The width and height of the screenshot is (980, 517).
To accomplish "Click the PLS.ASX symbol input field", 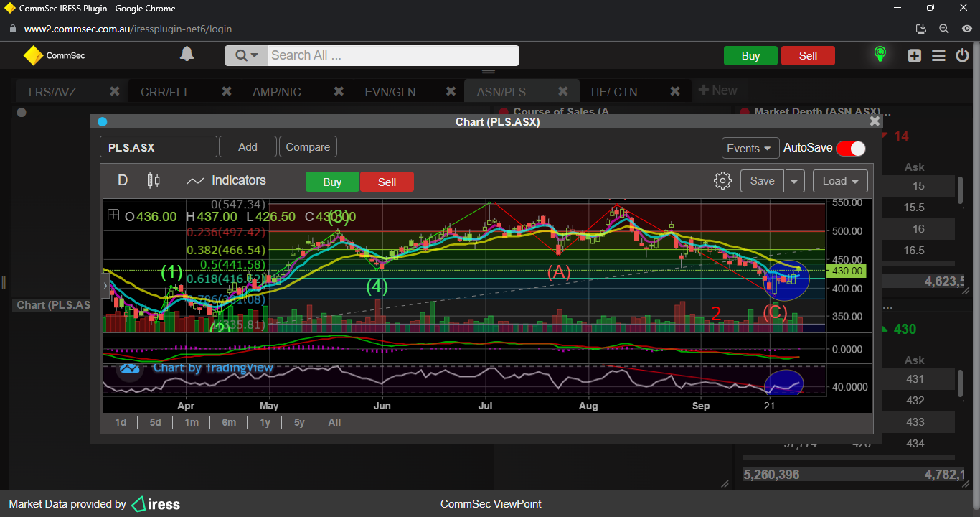I will (158, 147).
